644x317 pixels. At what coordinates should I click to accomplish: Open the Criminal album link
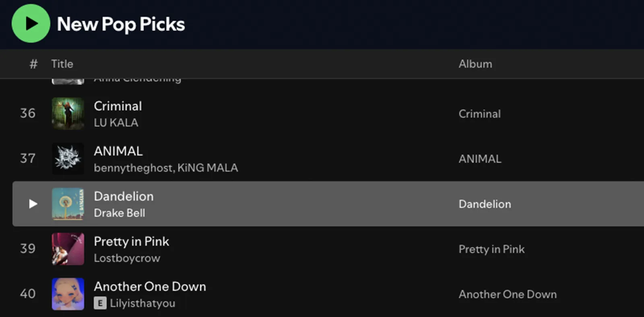pos(479,114)
